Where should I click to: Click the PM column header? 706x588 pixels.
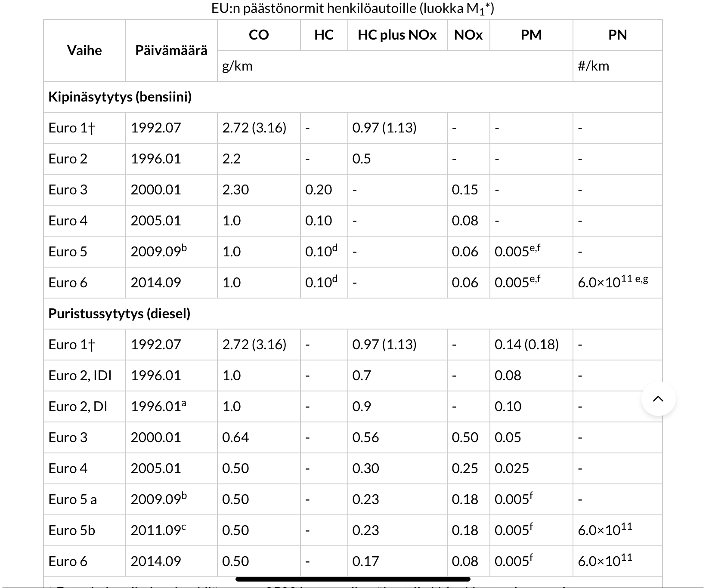click(x=531, y=35)
